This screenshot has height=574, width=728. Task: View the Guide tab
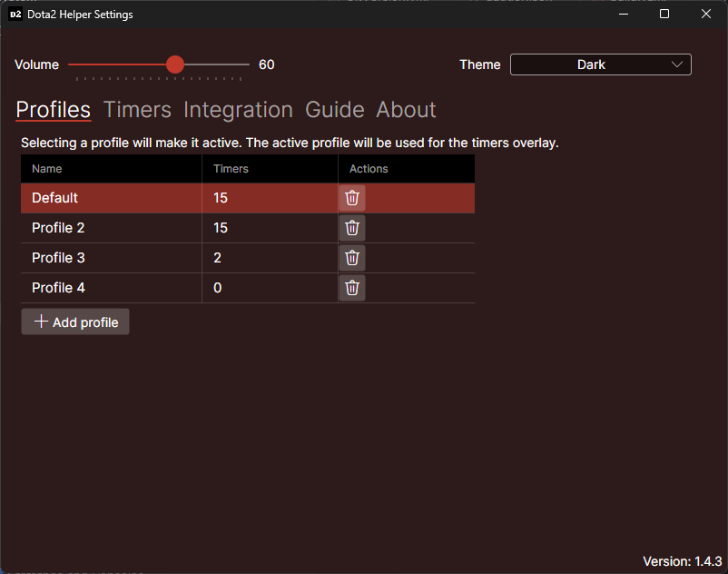334,109
